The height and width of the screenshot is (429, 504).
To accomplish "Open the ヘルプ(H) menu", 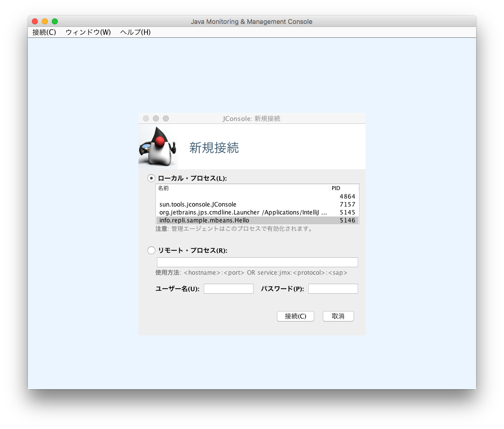I will coord(134,32).
